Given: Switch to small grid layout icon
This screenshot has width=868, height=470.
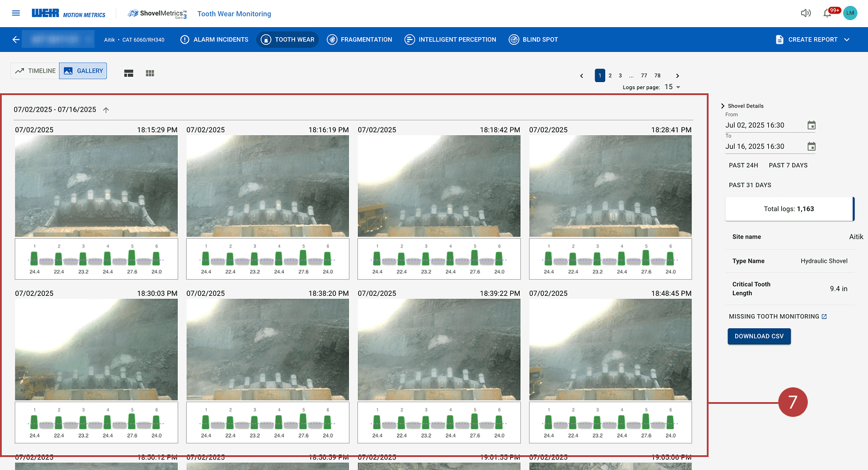Looking at the screenshot, I should [x=150, y=73].
